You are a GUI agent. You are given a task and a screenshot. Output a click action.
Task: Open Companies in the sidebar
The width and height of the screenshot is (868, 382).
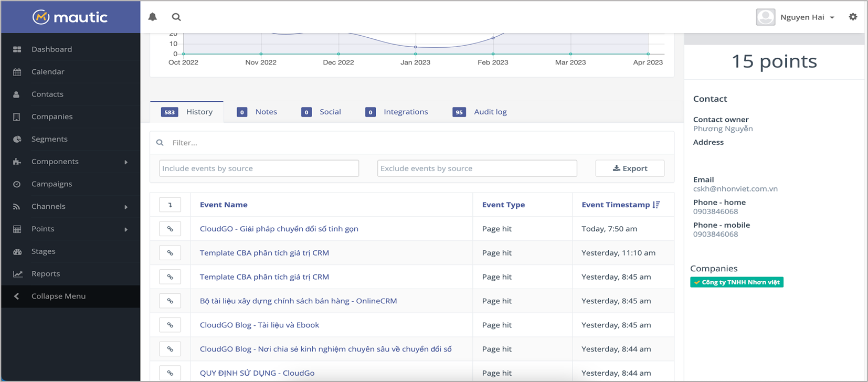tap(52, 116)
